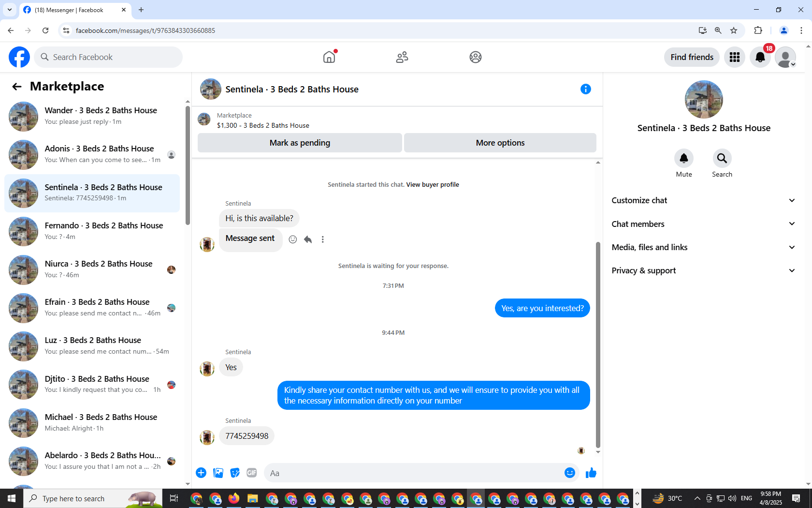Screen dimensions: 812x508
Task: Click Sentinela's avatar beside 'Yes' message
Action: point(207,369)
